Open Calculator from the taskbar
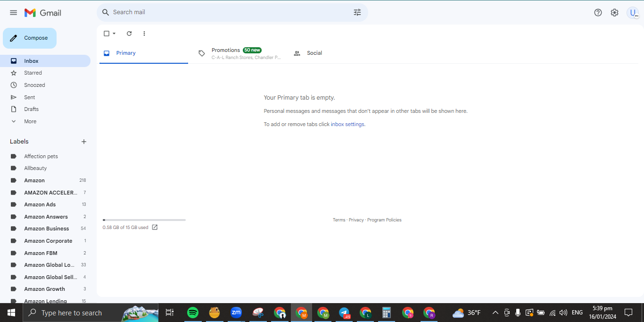Image resolution: width=644 pixels, height=322 pixels. (387, 313)
